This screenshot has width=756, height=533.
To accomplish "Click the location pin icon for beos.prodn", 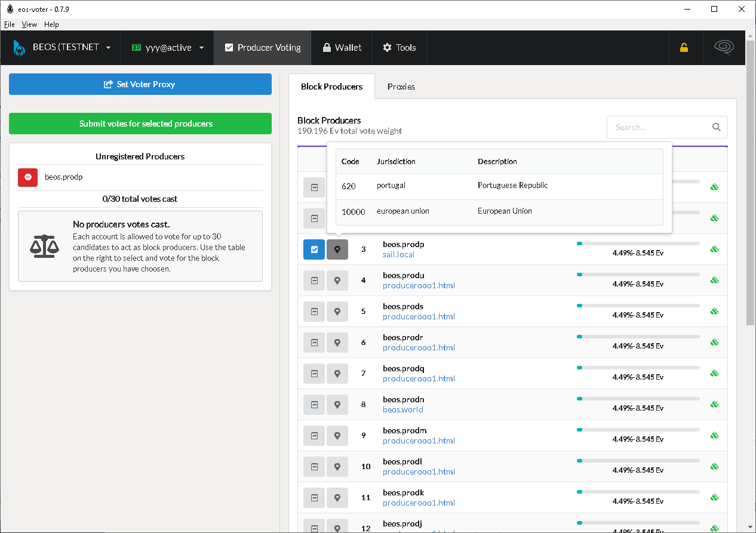I will pyautogui.click(x=337, y=405).
